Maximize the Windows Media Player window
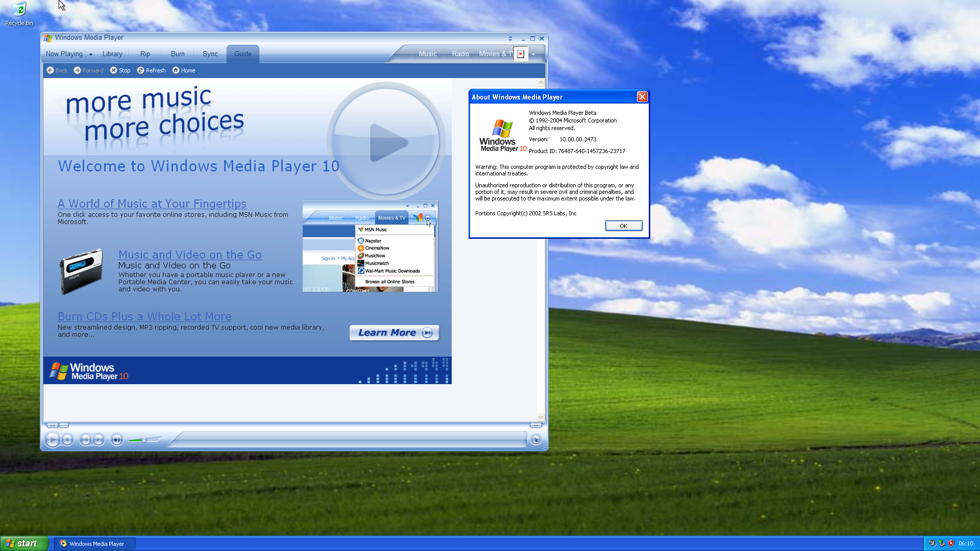This screenshot has height=551, width=980. [x=532, y=38]
